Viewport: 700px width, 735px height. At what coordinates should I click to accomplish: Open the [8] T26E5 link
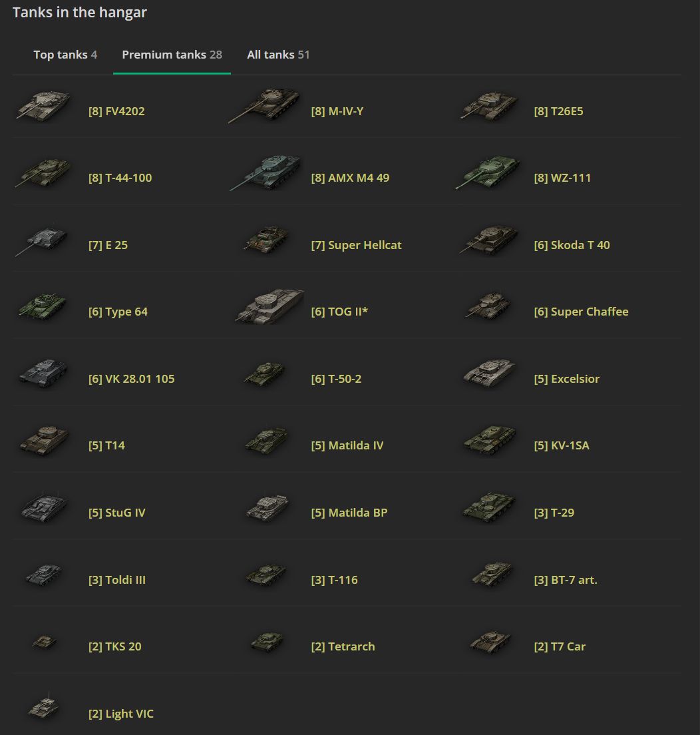point(558,111)
